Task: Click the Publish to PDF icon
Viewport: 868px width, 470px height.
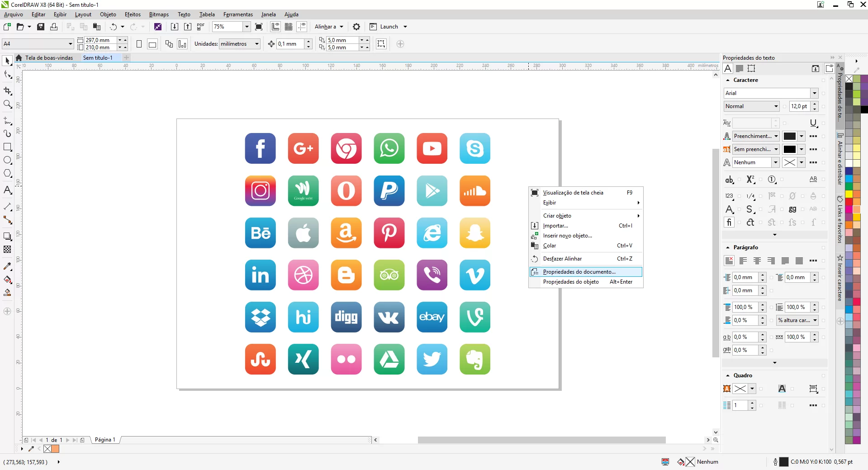Action: 201,27
